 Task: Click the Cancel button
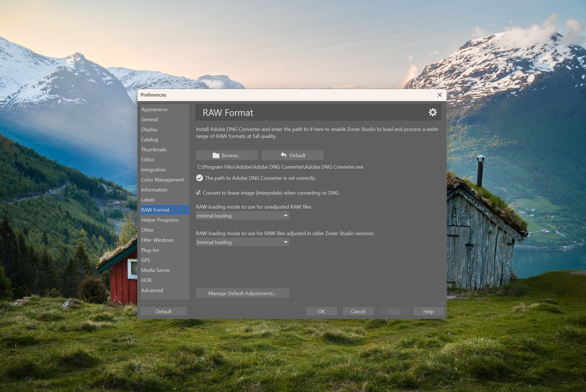coord(358,311)
